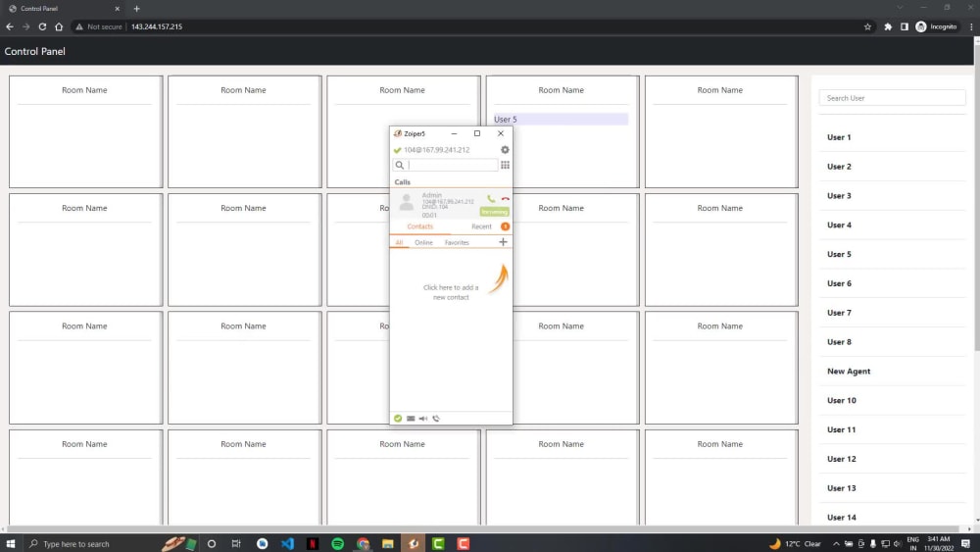Go to Chrome home page
The width and height of the screenshot is (980, 552).
(x=59, y=26)
